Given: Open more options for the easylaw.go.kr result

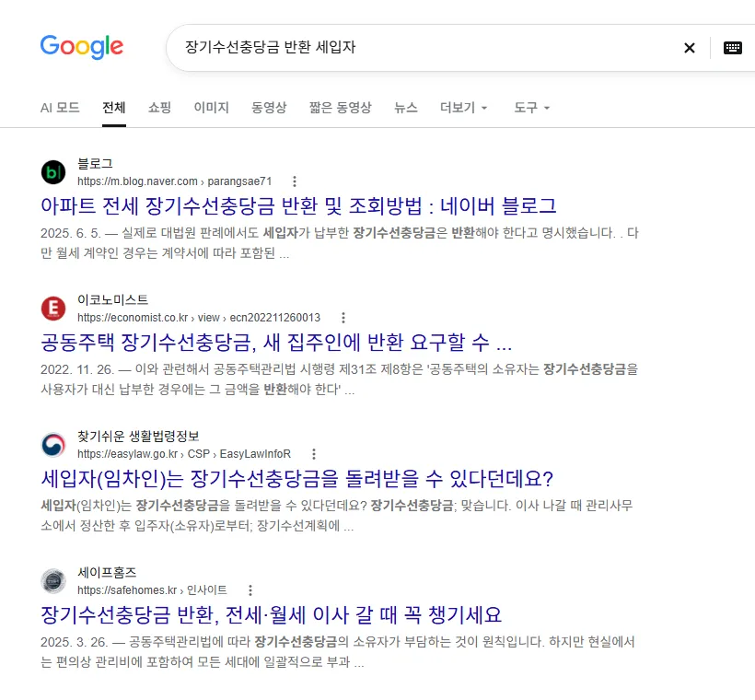Looking at the screenshot, I should pos(313,454).
